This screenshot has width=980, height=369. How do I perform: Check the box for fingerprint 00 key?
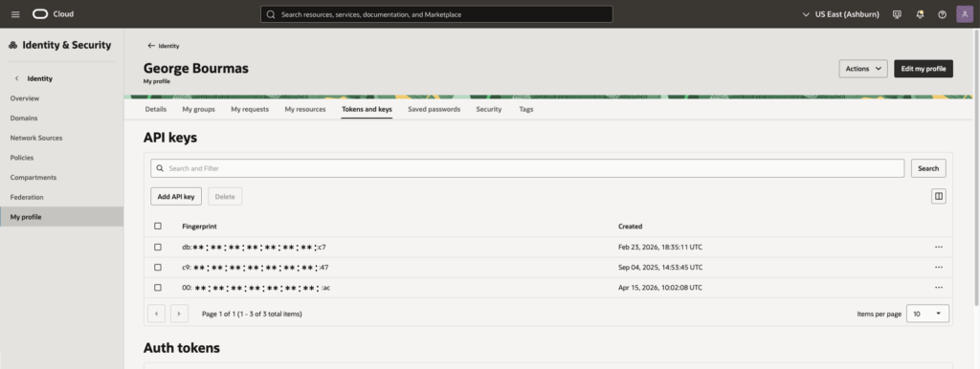pyautogui.click(x=158, y=287)
